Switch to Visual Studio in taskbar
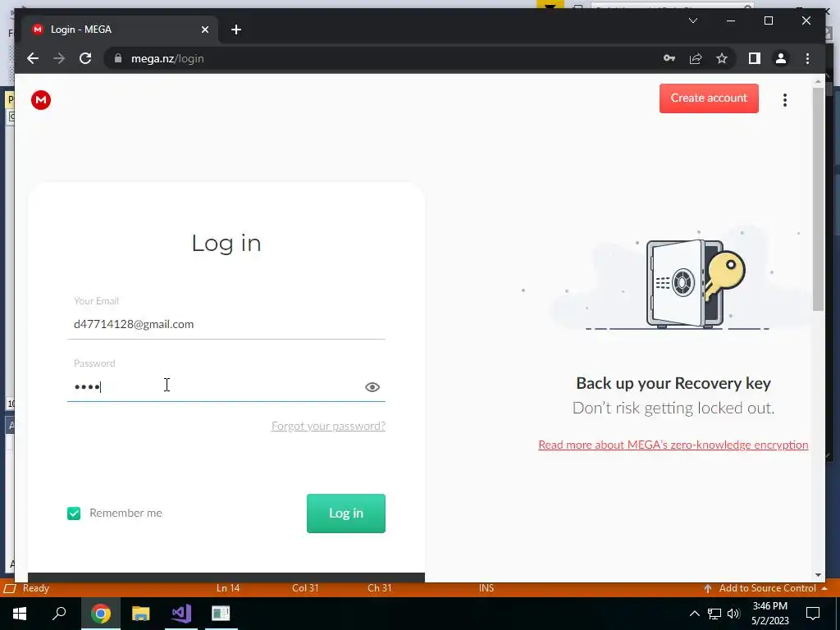This screenshot has height=630, width=840. click(181, 614)
